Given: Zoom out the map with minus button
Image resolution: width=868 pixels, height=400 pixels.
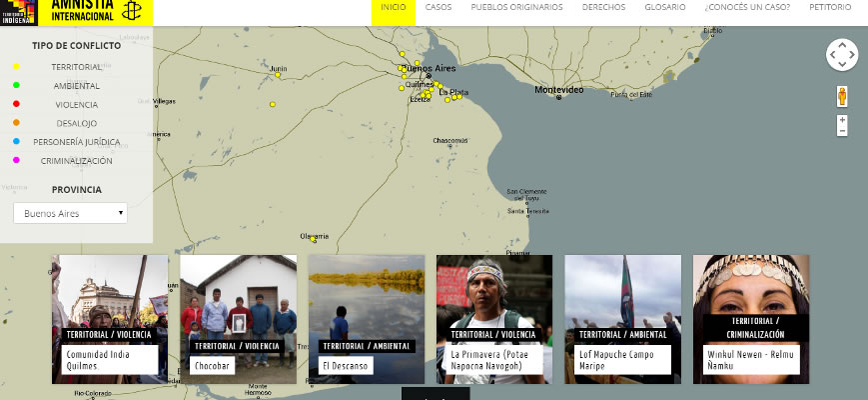Looking at the screenshot, I should point(842,131).
